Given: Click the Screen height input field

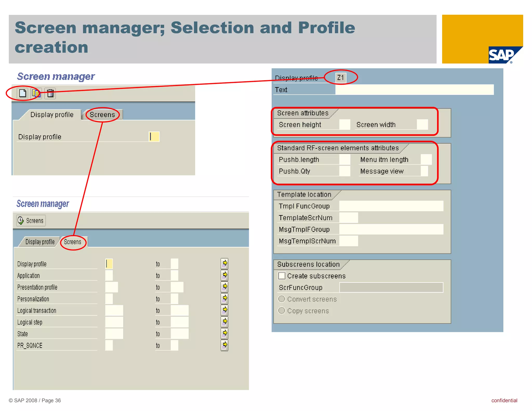Looking at the screenshot, I should click(x=345, y=124).
